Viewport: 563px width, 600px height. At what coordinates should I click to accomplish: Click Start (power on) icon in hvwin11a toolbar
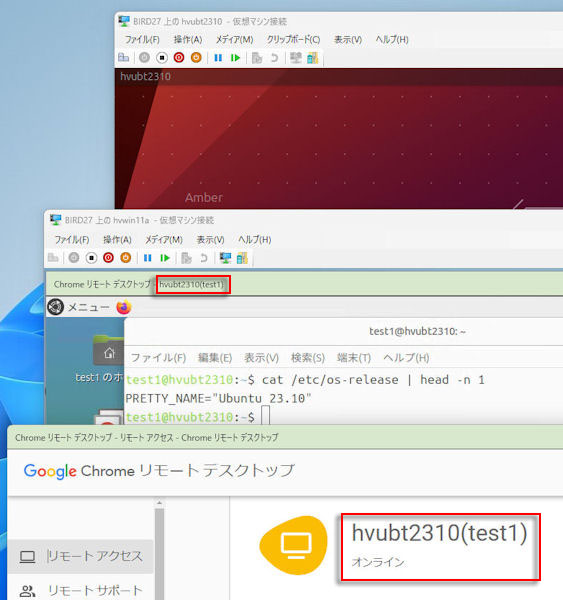(x=74, y=258)
